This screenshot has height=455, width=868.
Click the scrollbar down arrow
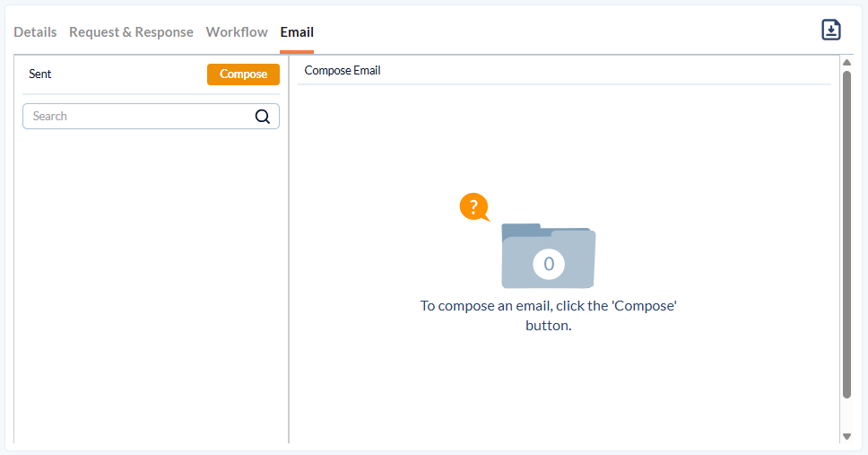pos(846,437)
